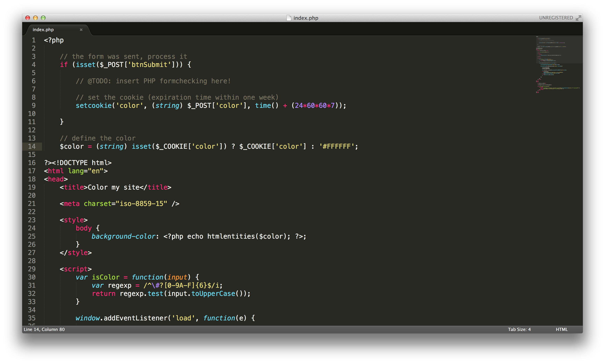The width and height of the screenshot is (605, 364).
Task: Enter fullscreen using the diagonal arrows icon
Action: click(x=578, y=18)
